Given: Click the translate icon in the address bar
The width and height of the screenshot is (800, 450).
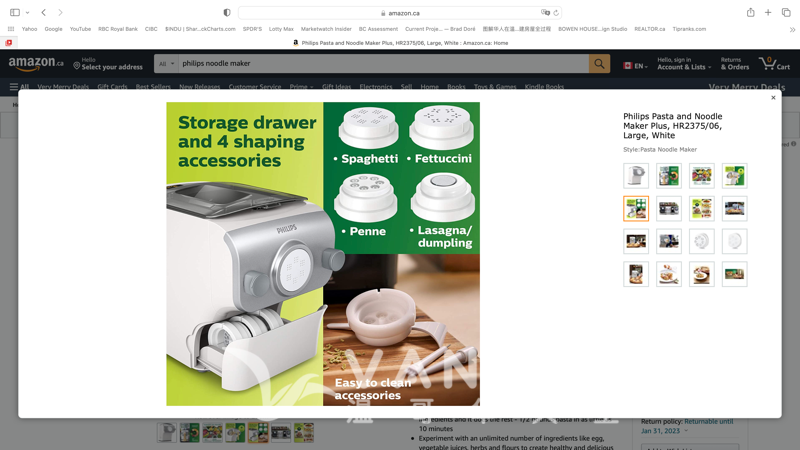Looking at the screenshot, I should pos(545,13).
